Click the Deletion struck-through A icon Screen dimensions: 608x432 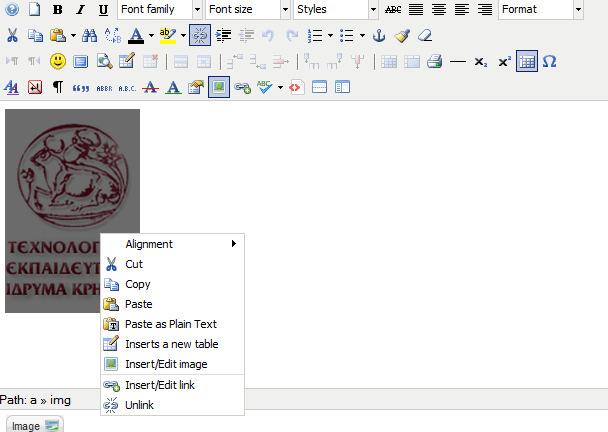point(150,87)
